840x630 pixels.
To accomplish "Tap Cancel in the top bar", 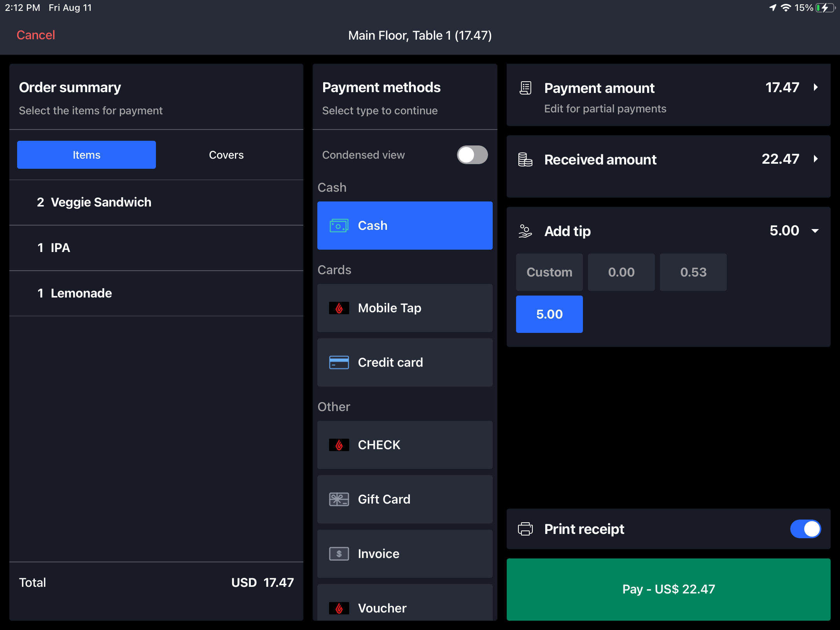I will [35, 35].
